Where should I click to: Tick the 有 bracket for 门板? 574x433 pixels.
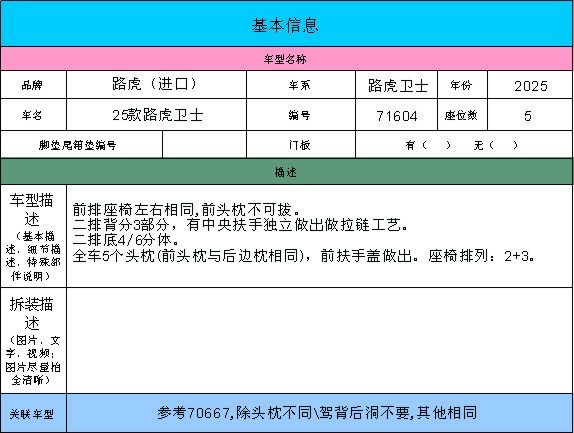(436, 145)
